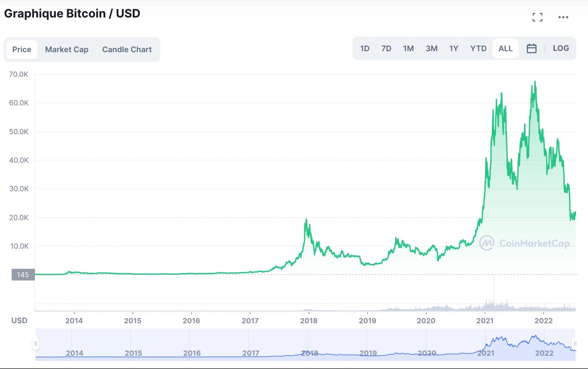588x369 pixels.
Task: Open the three-dot options menu
Action: 564,17
